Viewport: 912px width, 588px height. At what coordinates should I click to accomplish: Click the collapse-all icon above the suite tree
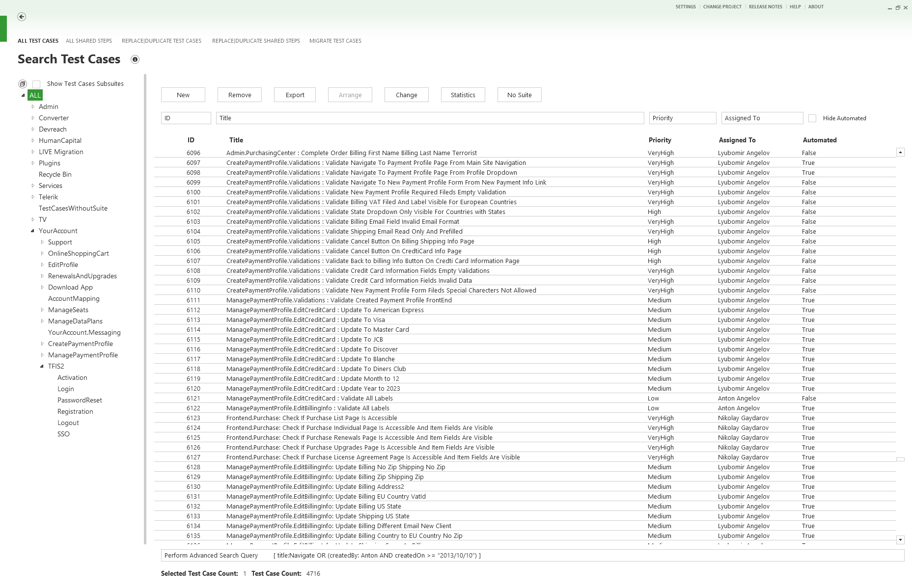point(23,84)
